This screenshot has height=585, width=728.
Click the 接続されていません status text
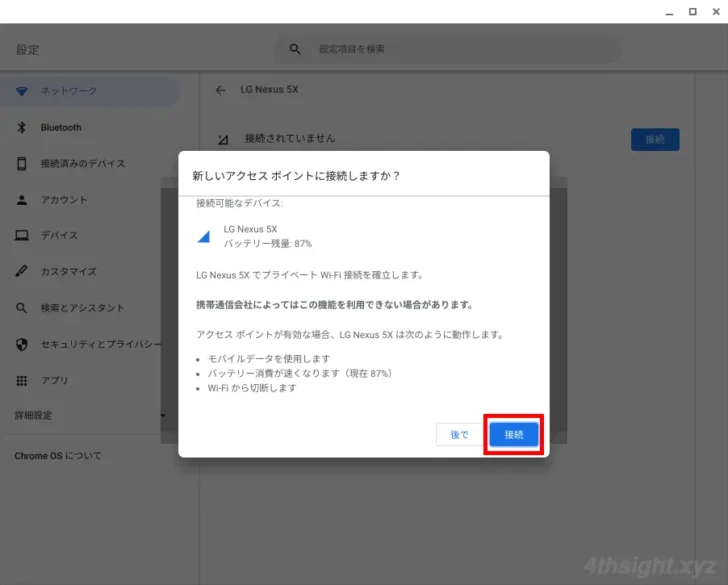[x=290, y=138]
